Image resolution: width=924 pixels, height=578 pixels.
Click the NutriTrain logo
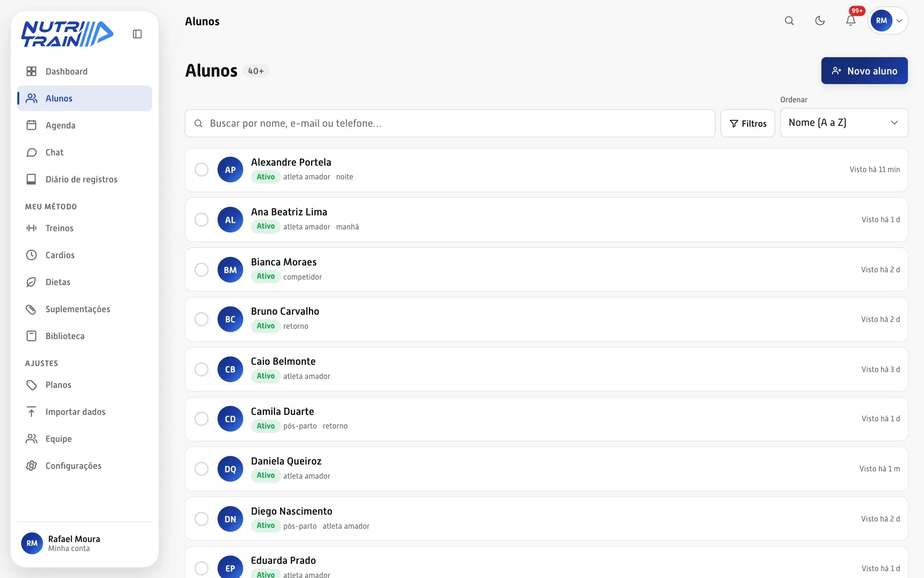(67, 34)
